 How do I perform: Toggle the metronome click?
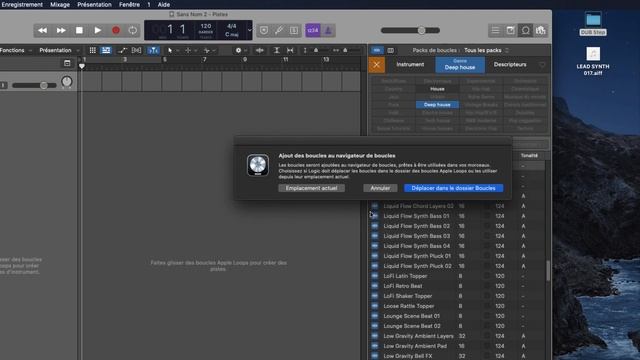328,31
